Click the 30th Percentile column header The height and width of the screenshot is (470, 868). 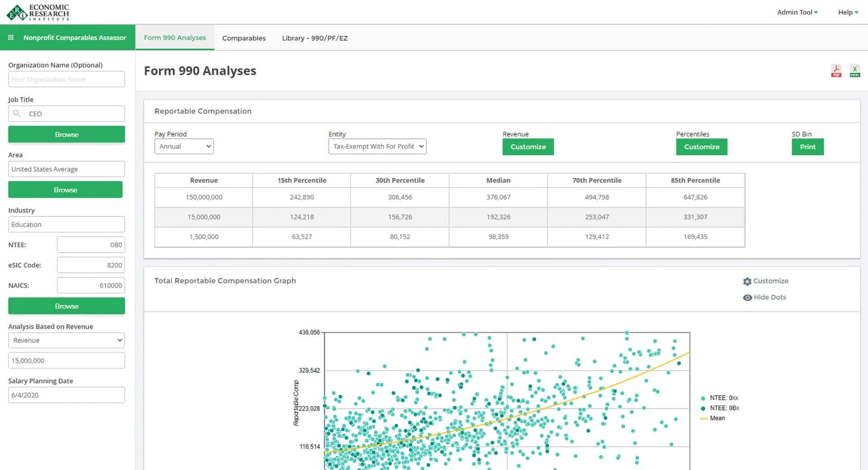click(x=400, y=180)
